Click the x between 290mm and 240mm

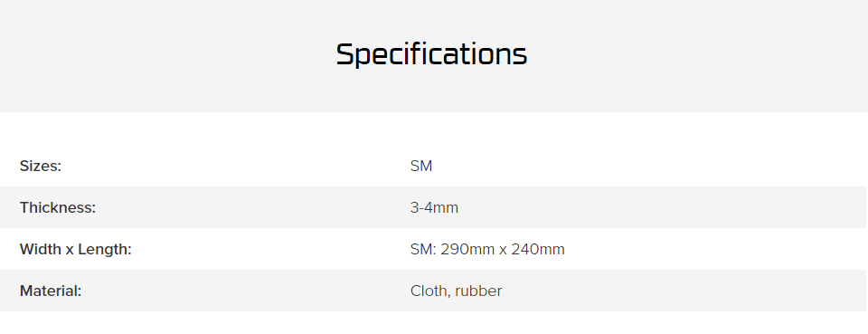504,251
